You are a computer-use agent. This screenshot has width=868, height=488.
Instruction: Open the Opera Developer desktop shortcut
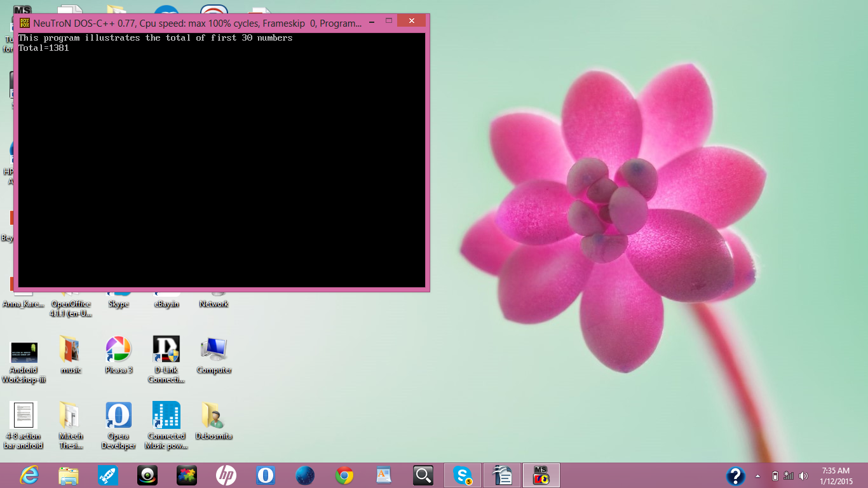118,416
